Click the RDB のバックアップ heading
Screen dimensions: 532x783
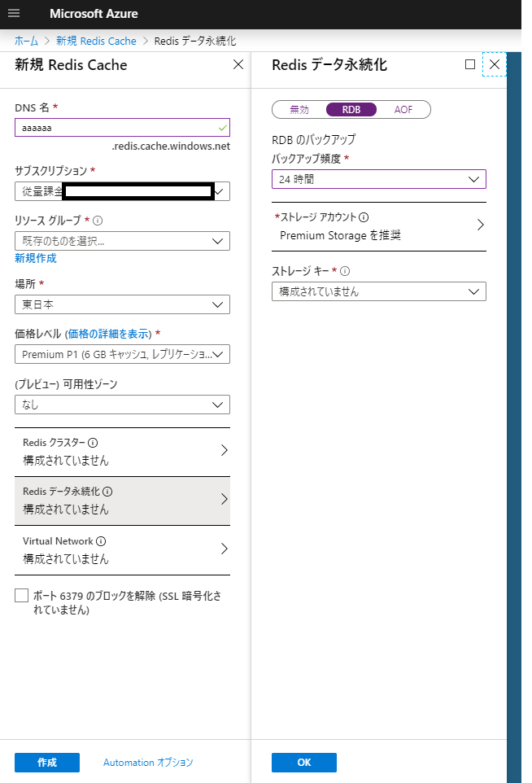click(x=313, y=140)
